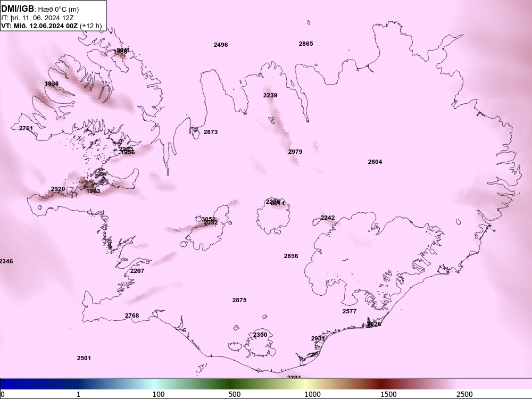Click the 1000 label on the color scale
Image resolution: width=532 pixels, height=399 pixels.
[312, 394]
